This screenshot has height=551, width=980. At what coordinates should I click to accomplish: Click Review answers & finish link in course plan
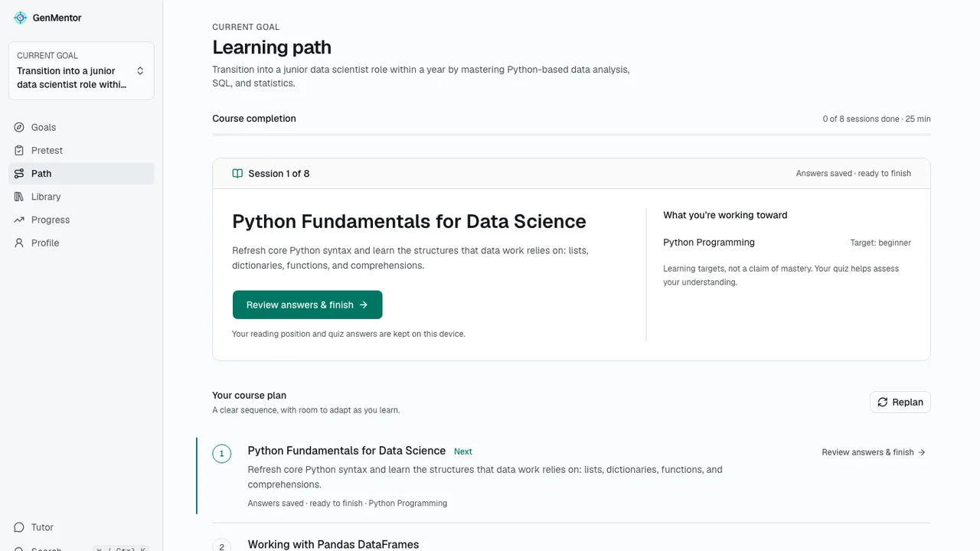874,452
